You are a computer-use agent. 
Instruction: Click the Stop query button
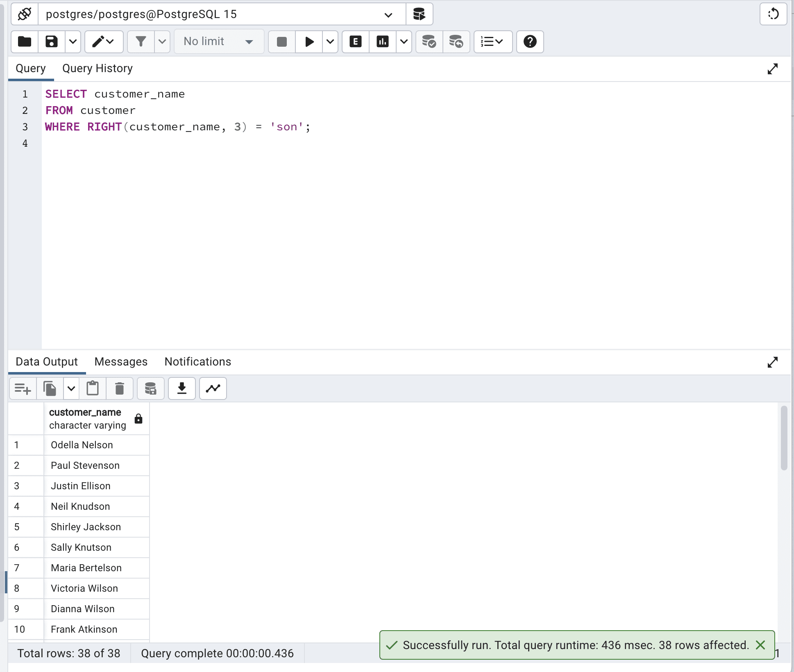click(x=282, y=41)
